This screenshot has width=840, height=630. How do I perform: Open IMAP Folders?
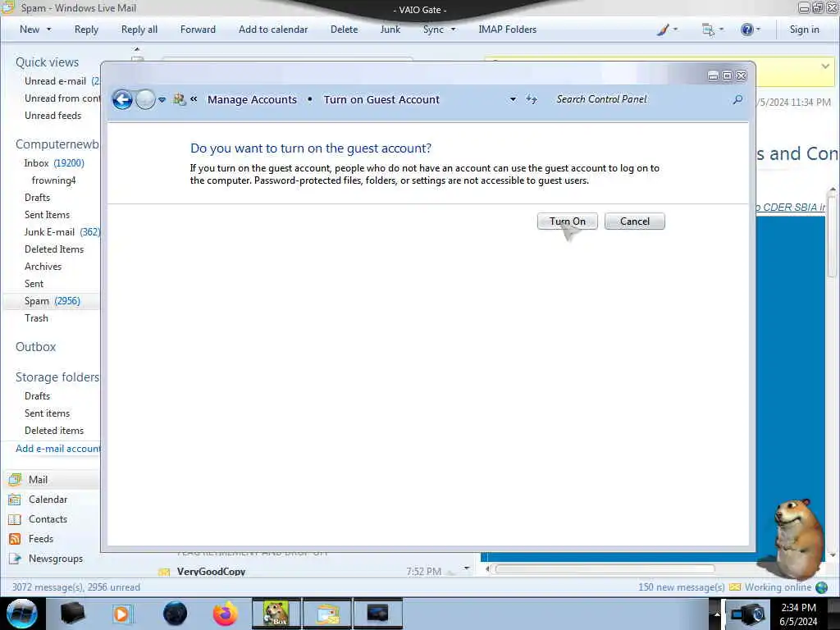click(x=507, y=30)
